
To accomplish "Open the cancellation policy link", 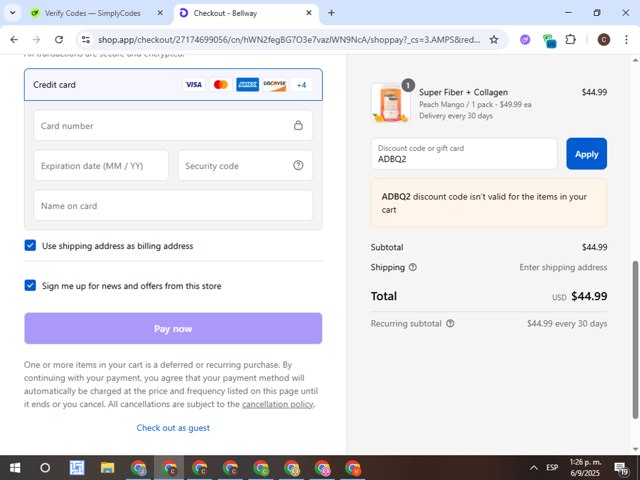I will click(x=278, y=404).
